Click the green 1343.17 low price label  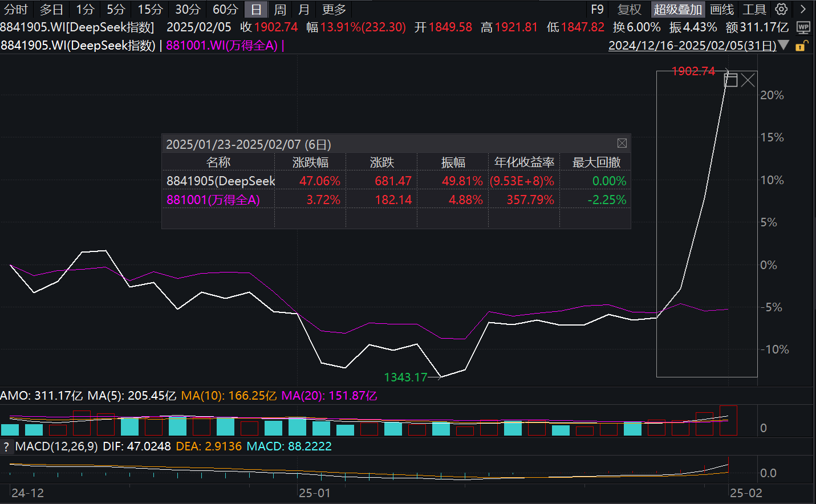pyautogui.click(x=406, y=377)
